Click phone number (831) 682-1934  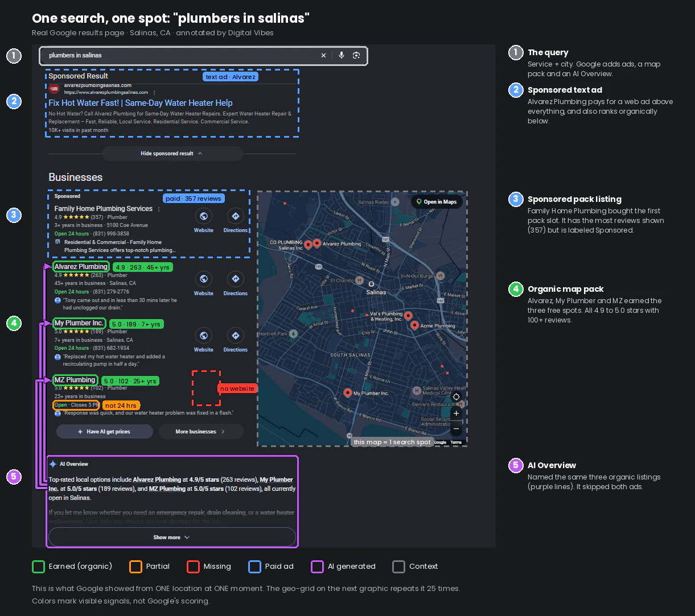(x=110, y=348)
